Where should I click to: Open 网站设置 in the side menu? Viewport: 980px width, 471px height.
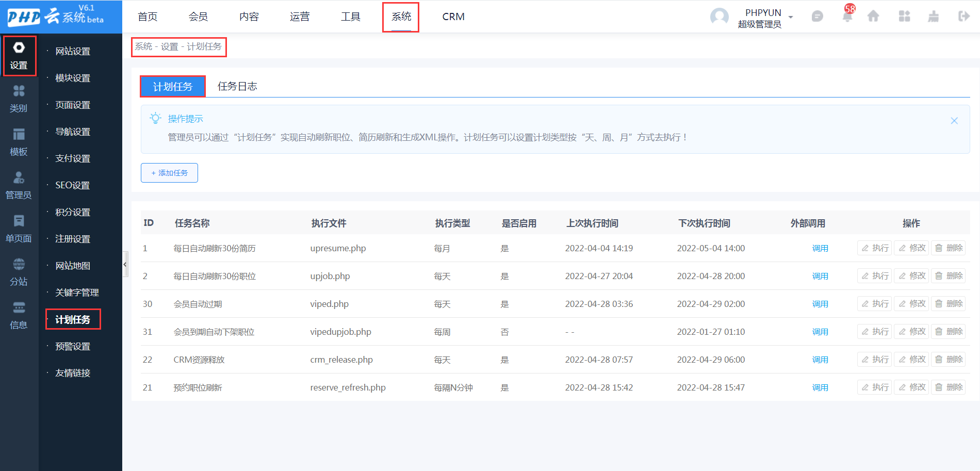(x=73, y=51)
